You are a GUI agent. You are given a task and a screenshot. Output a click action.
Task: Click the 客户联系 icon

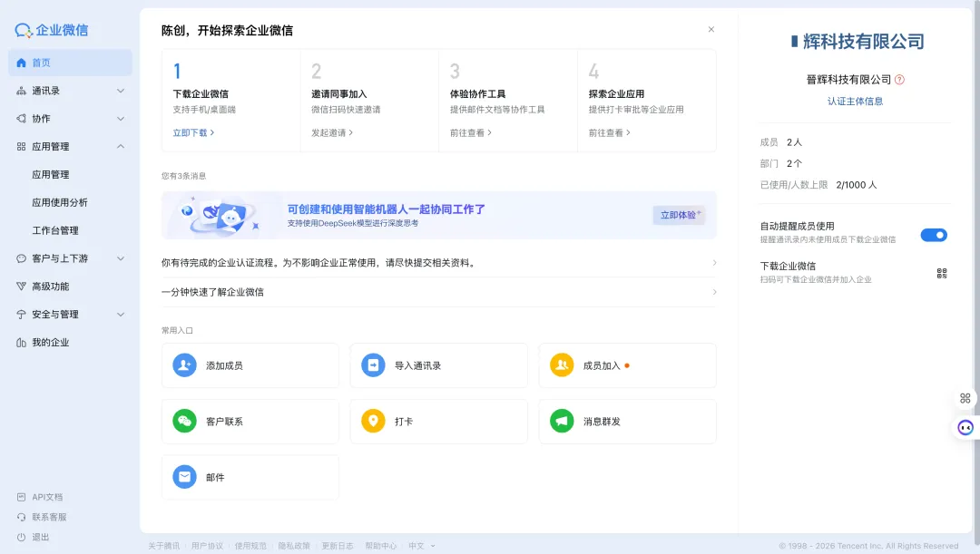coord(184,422)
